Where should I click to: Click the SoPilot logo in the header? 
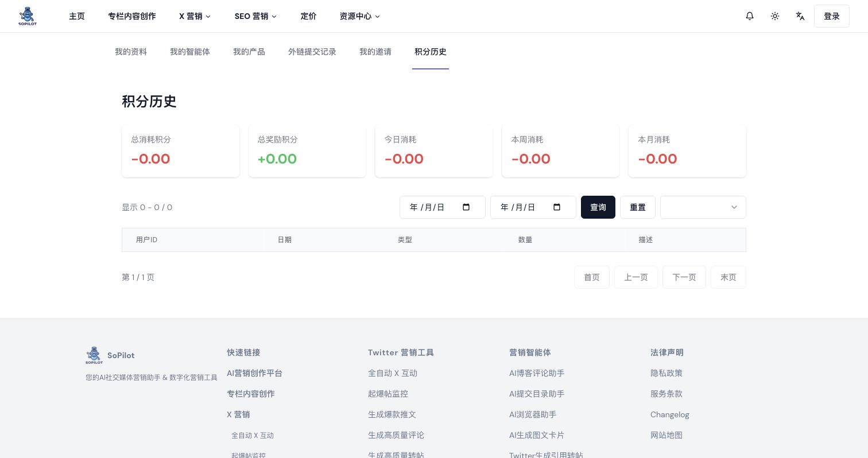click(x=28, y=16)
